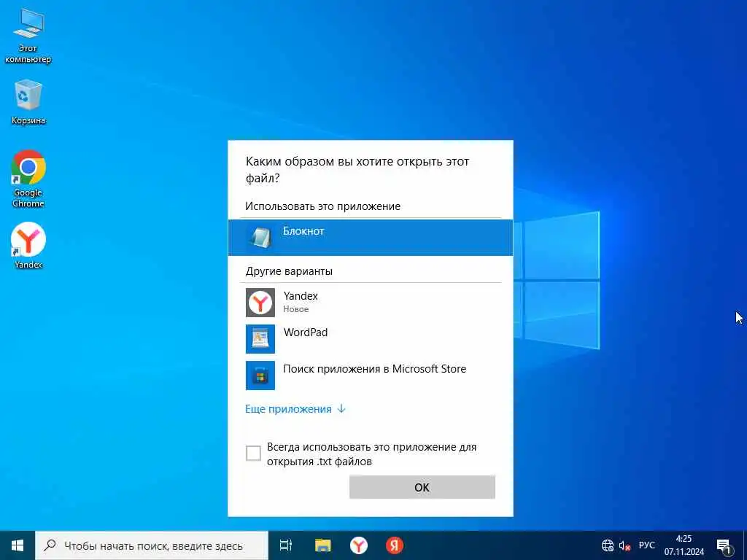This screenshot has width=747, height=560.
Task: Open Yandex Browser white taskbar icon
Action: pos(359,545)
